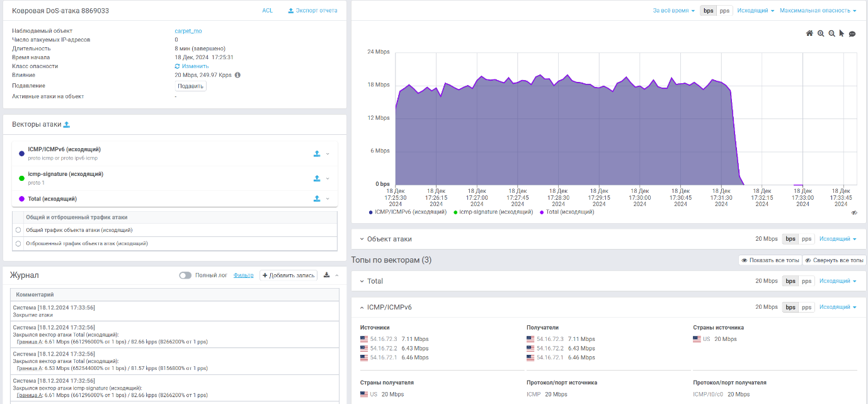868x404 pixels.
Task: Download the journal log
Action: [326, 275]
